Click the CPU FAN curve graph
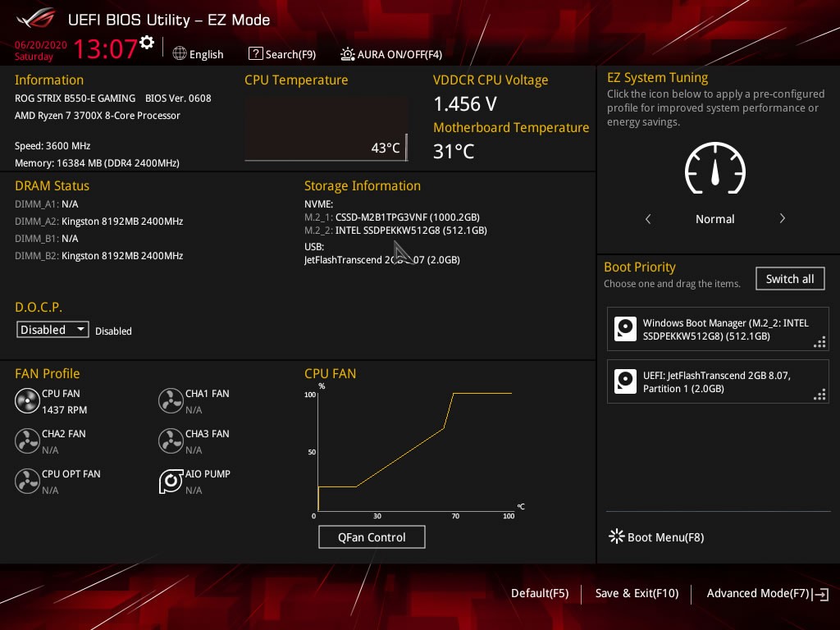This screenshot has width=840, height=630. (415, 452)
